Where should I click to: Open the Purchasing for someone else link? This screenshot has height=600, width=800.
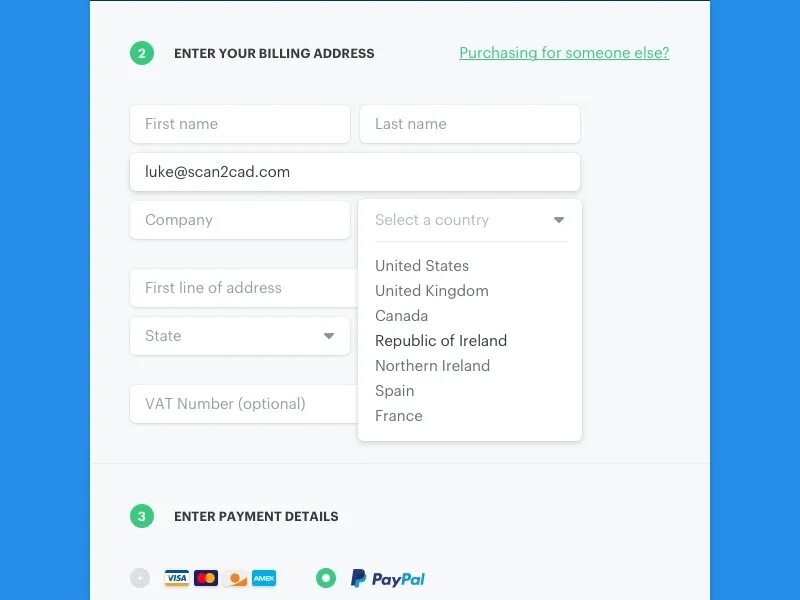(x=564, y=53)
